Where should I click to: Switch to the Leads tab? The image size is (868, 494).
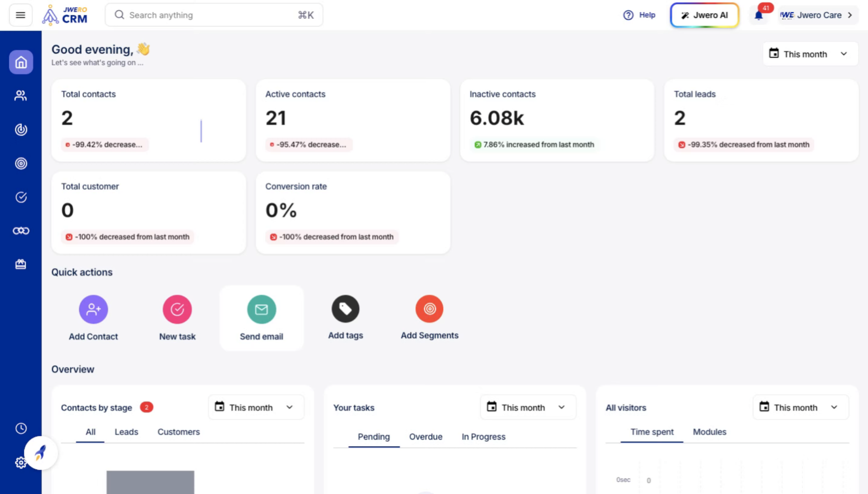point(126,432)
